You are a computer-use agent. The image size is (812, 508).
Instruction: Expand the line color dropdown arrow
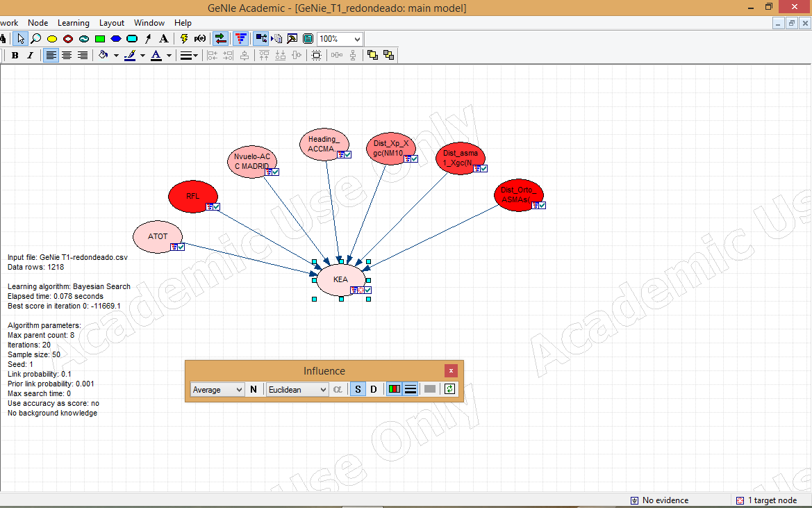coord(142,56)
